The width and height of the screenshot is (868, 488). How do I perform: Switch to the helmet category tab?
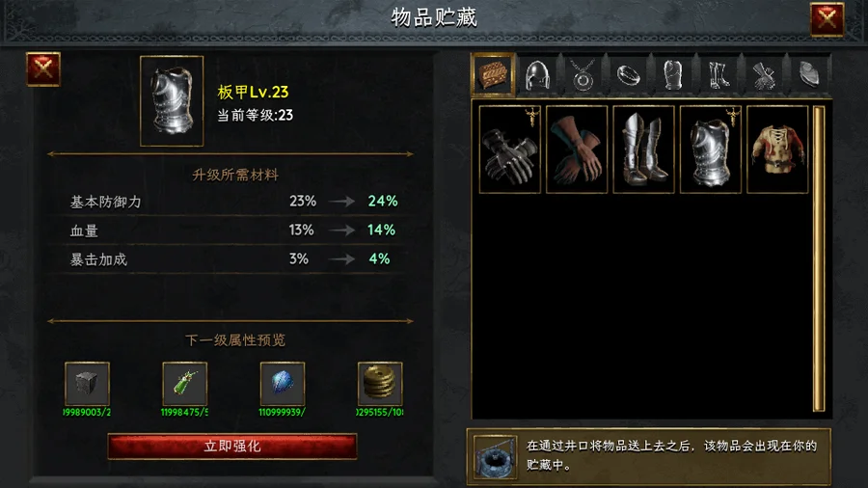pyautogui.click(x=537, y=74)
